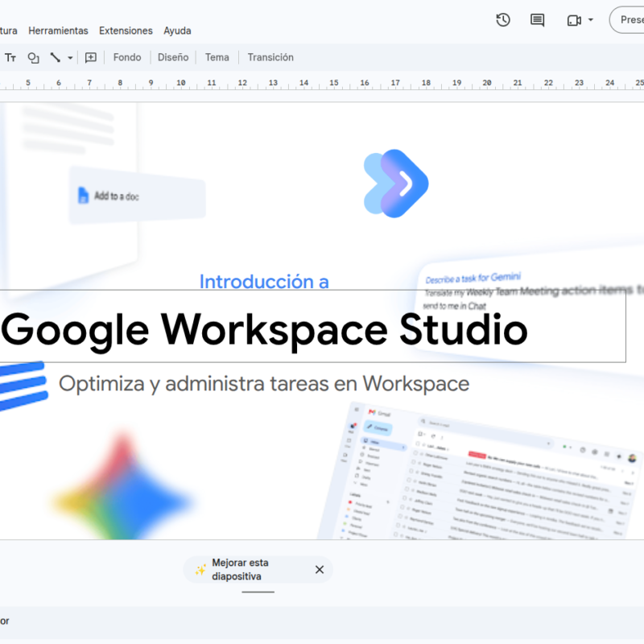
Task: Open the Extensiones menu
Action: (x=126, y=31)
